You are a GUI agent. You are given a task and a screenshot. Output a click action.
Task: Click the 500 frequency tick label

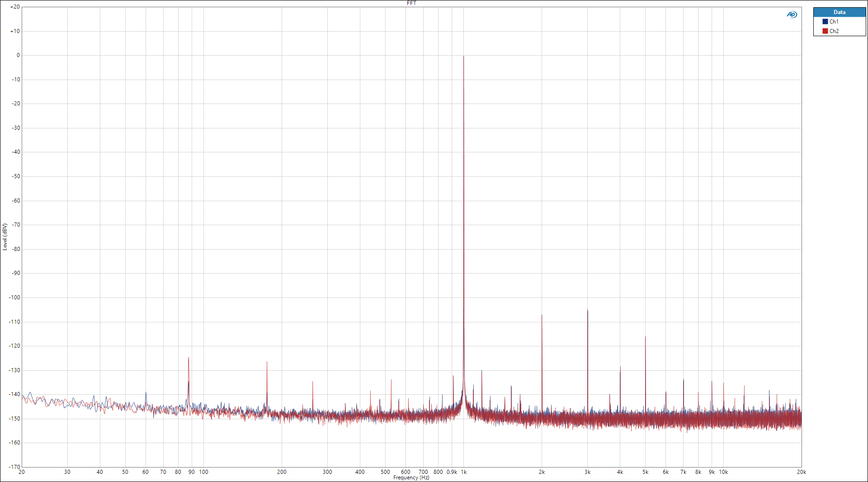385,472
